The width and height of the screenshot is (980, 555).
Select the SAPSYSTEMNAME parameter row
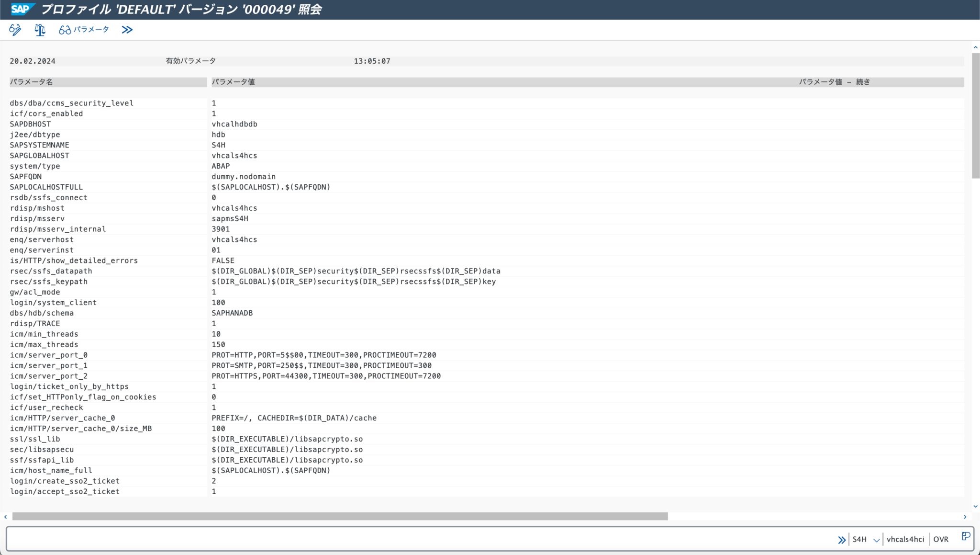point(39,145)
